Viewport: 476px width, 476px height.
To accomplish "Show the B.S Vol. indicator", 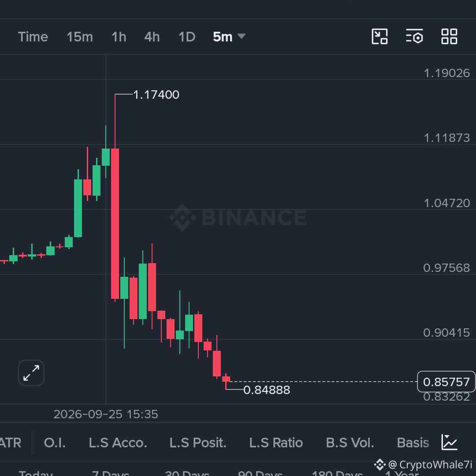I will coord(350,443).
